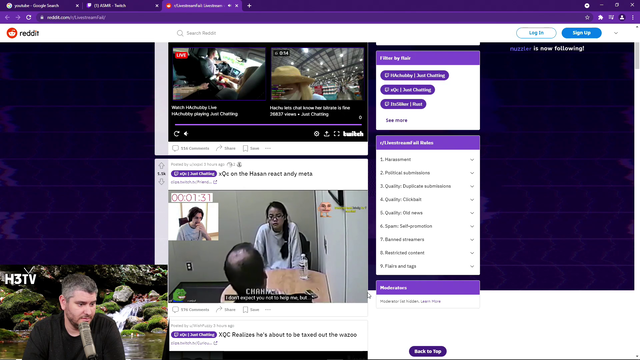Open post titled xQc on the Hasan react andy meta

pos(266,174)
